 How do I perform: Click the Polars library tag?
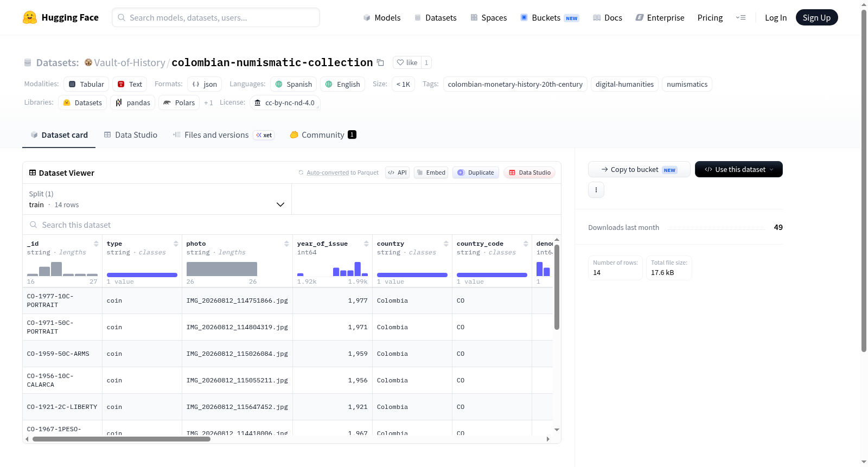point(179,103)
